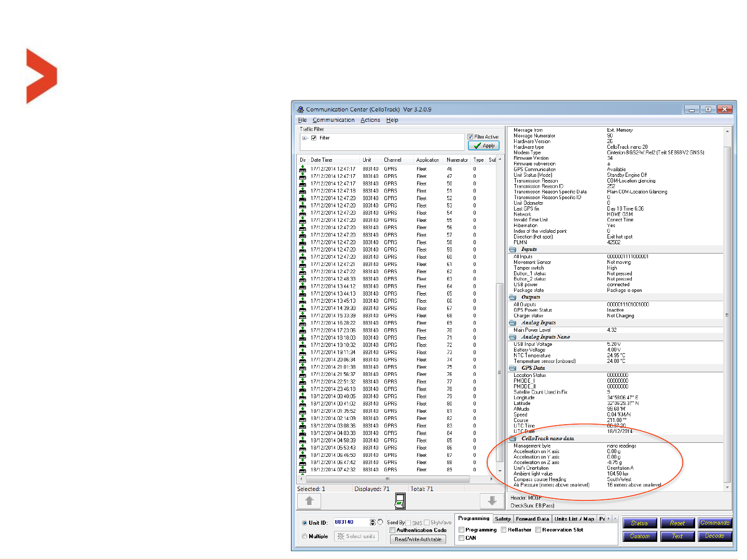Click the direction icon of numerator 57 row
Viewport: 747px width, 560px height.
302,235
